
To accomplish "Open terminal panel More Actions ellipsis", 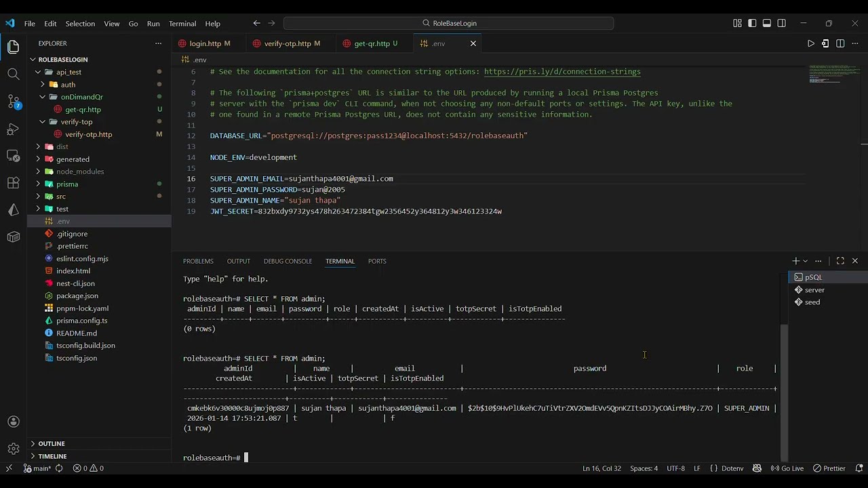I will [x=818, y=261].
